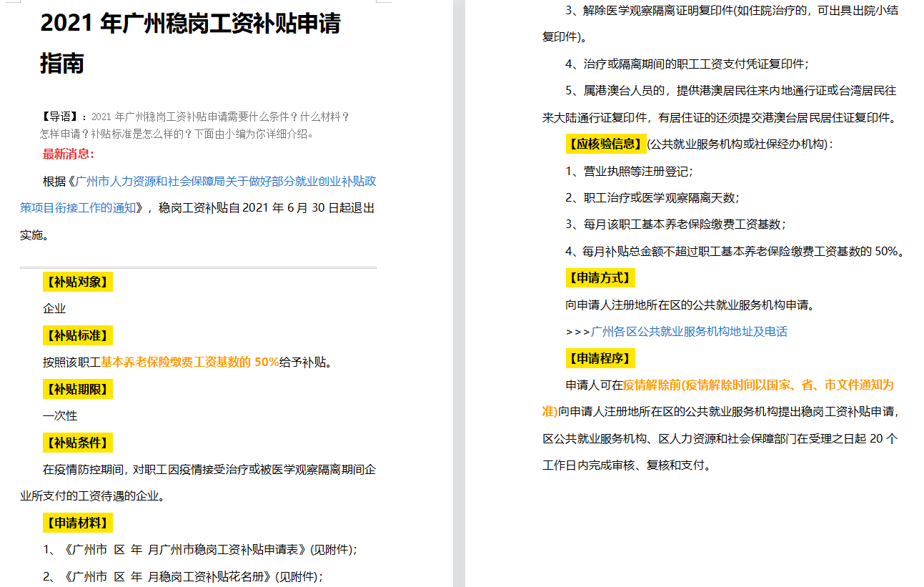Click item 1 稳岗工资补贴申请表 line

click(200, 550)
